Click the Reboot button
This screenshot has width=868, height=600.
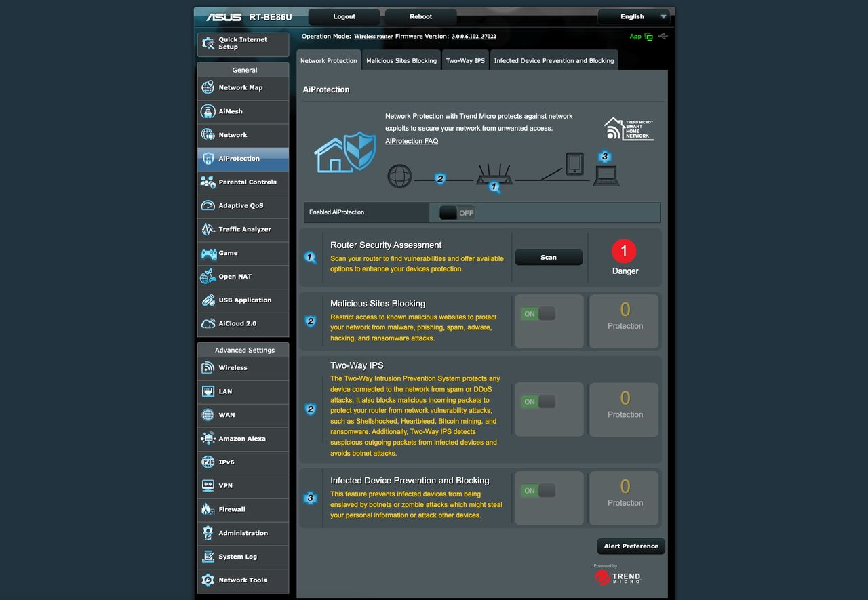click(420, 16)
